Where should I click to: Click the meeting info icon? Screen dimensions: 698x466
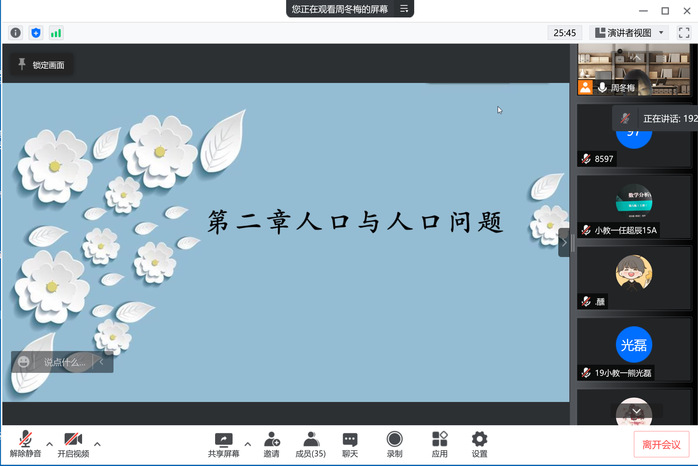pyautogui.click(x=16, y=33)
